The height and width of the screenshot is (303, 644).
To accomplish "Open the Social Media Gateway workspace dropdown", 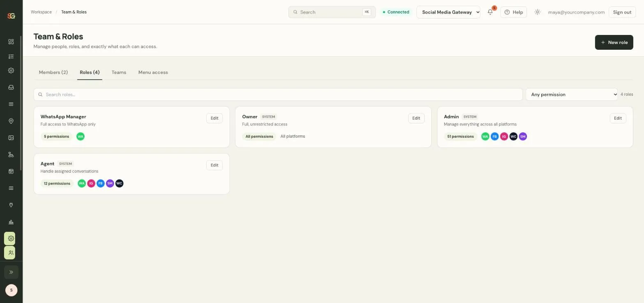I will pos(448,12).
